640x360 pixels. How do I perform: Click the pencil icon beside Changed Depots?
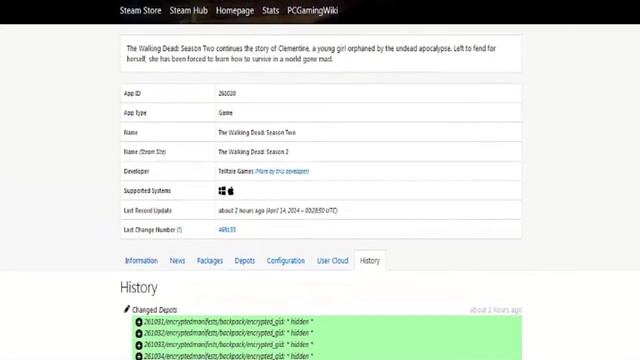pos(127,309)
